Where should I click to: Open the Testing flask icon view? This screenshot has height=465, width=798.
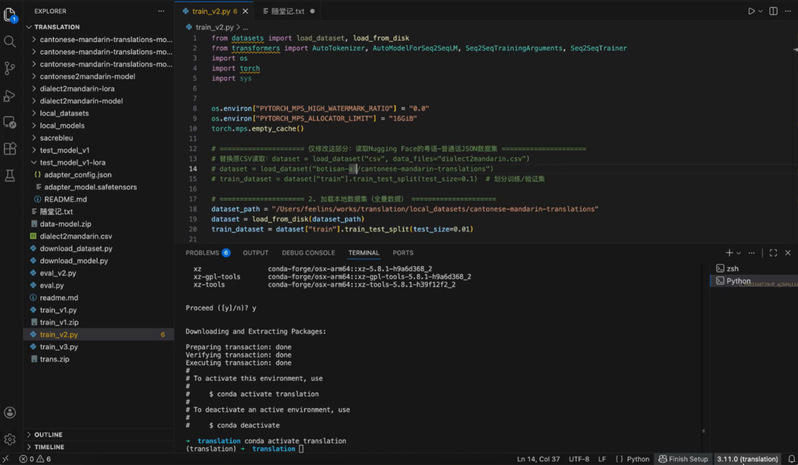point(10,176)
